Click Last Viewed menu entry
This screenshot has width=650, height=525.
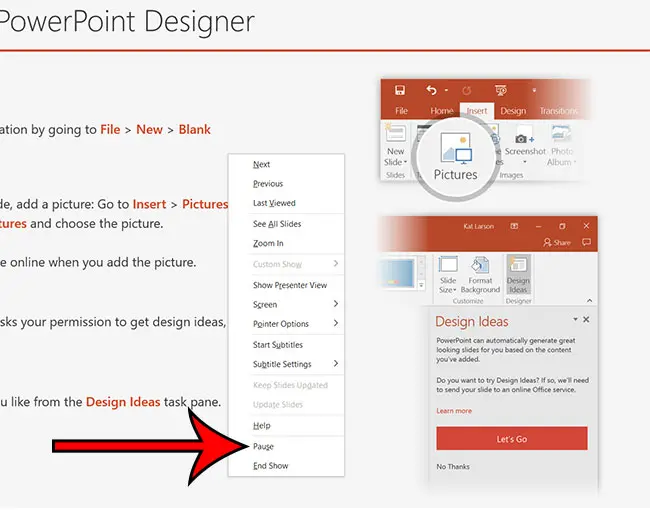pyautogui.click(x=274, y=203)
